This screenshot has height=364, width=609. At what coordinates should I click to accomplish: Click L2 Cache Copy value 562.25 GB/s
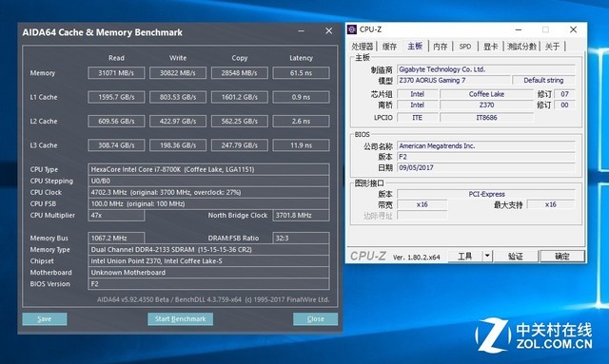(239, 121)
